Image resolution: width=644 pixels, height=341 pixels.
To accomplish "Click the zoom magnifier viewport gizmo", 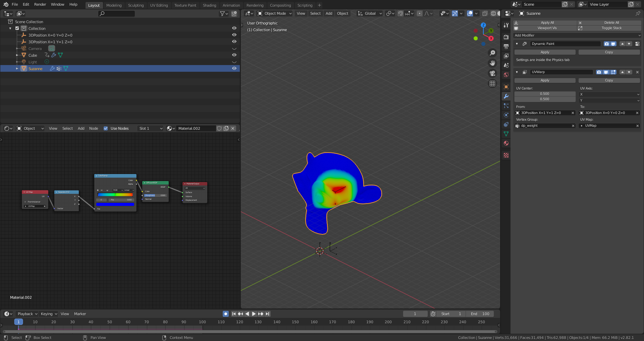I will click(492, 53).
